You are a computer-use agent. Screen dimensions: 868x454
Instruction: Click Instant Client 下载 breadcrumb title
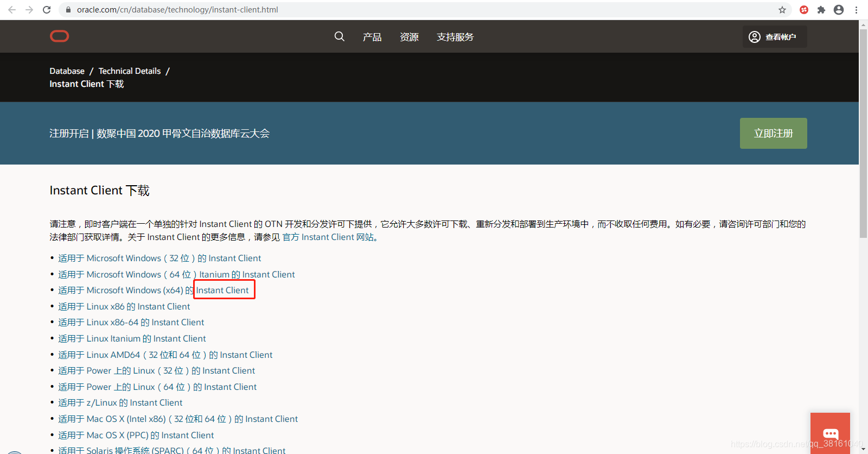(87, 84)
